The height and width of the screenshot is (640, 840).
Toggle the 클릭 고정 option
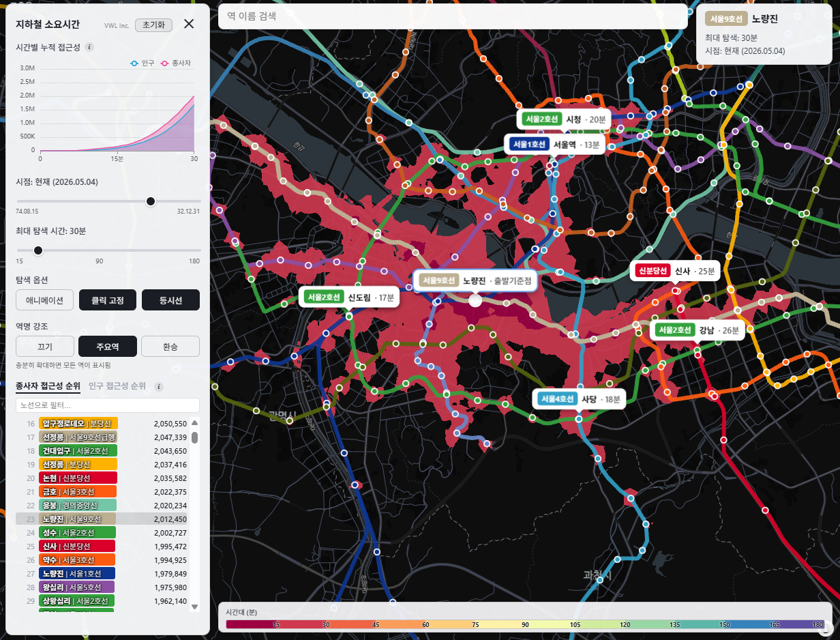[108, 300]
